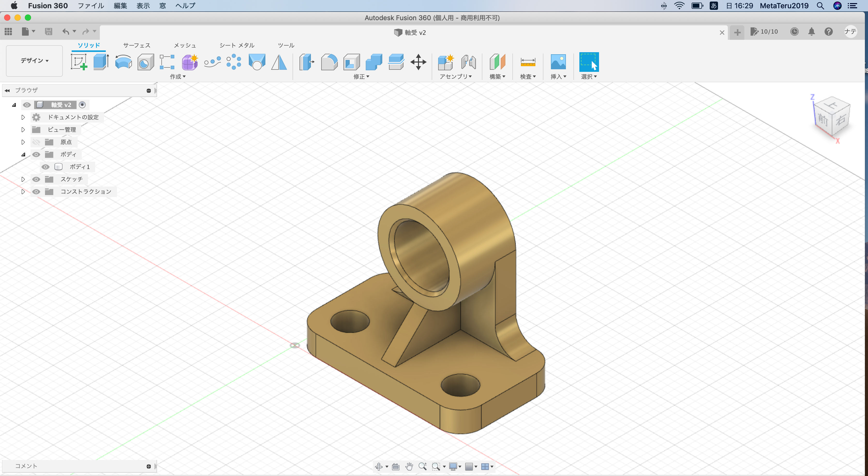
Task: Click the ViewCube 前 face
Action: click(823, 119)
